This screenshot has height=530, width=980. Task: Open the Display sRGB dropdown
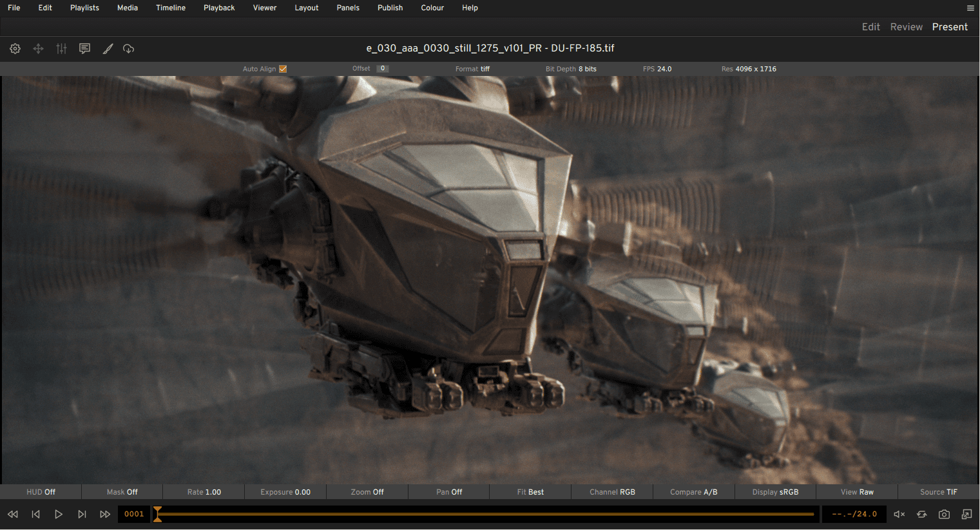pos(775,492)
